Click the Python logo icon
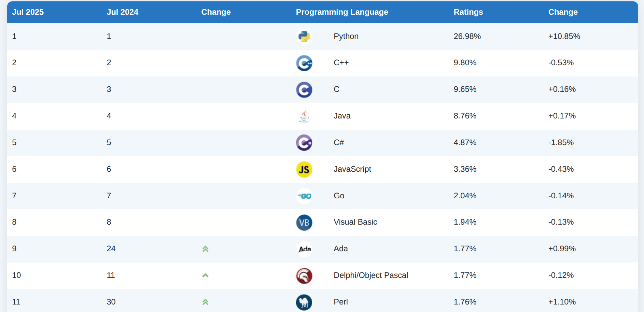 click(x=304, y=37)
